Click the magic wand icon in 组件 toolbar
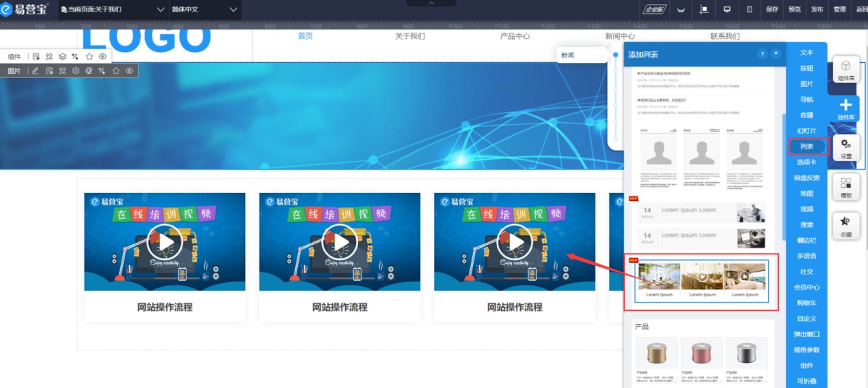 click(75, 56)
